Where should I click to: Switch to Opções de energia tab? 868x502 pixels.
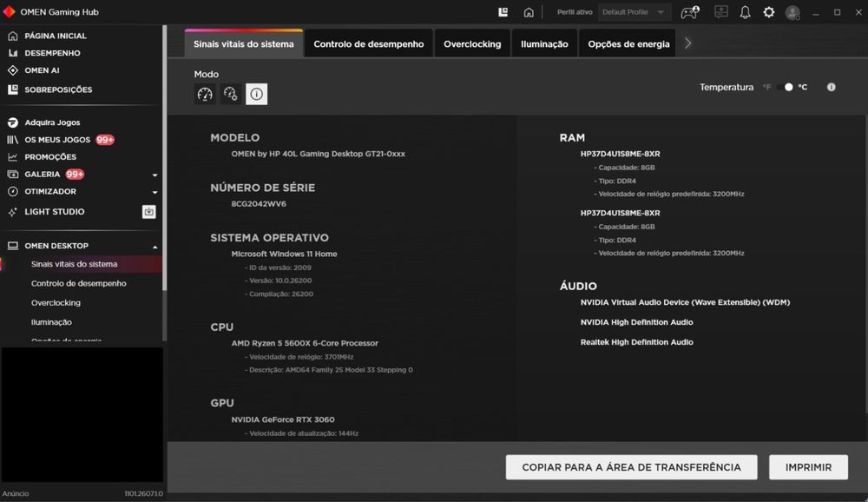point(628,43)
